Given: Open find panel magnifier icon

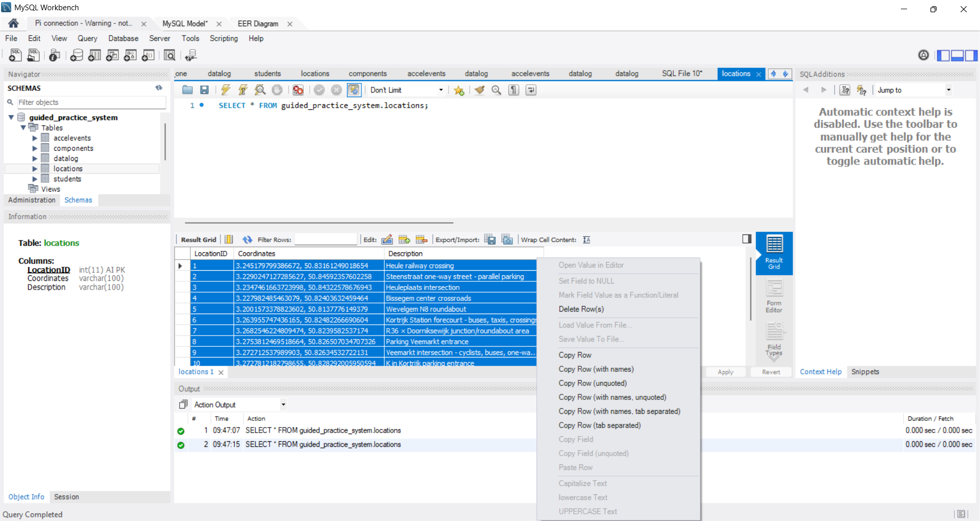Looking at the screenshot, I should tap(496, 90).
